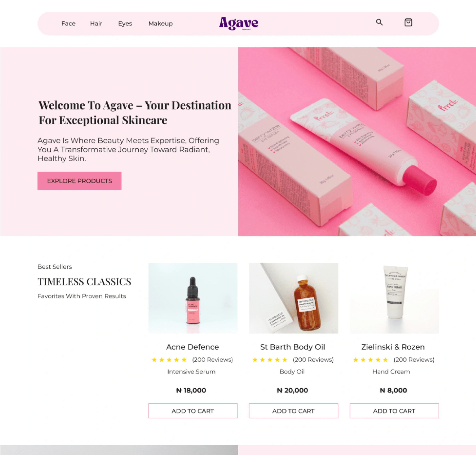
Task: Open the Acne Defence product title
Action: click(x=192, y=347)
